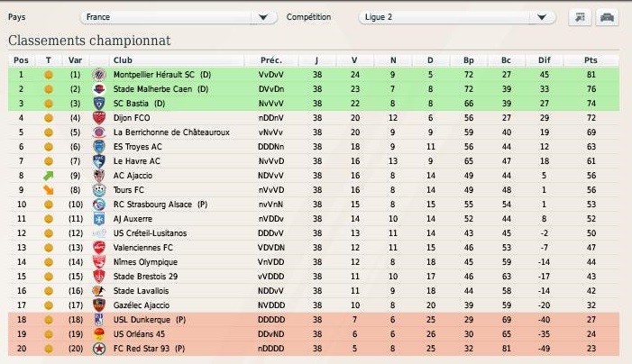Open the Pays dropdown showing France

(179, 17)
